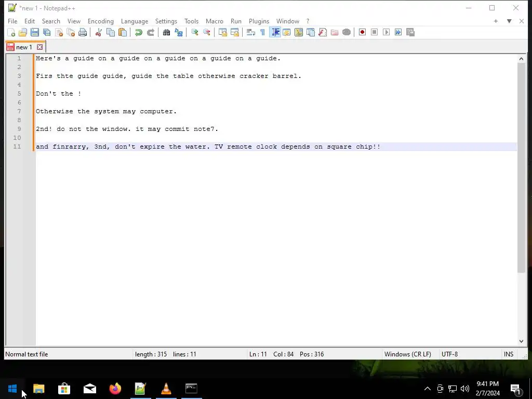Click the Close document toolbar icon
The height and width of the screenshot is (399, 532).
point(59,32)
